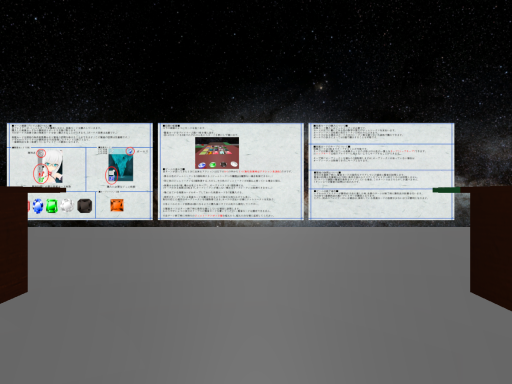Screen dimensions: 512x384
Task: Click the red stat number on character card
Action: (x=40, y=174)
